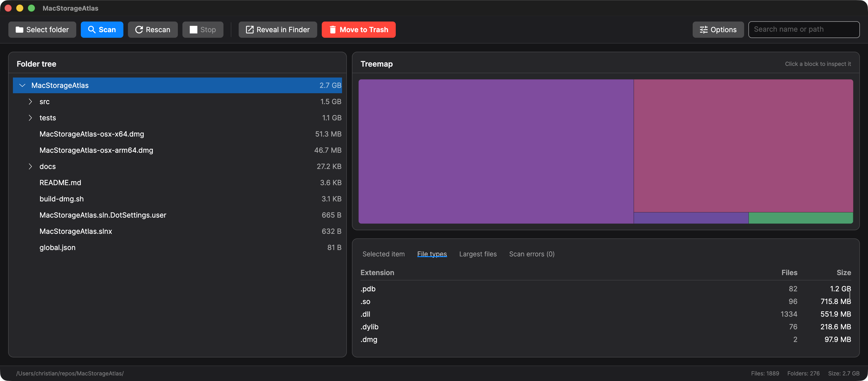This screenshot has height=381, width=868.
Task: Expand the docs folder chevron
Action: click(x=30, y=166)
